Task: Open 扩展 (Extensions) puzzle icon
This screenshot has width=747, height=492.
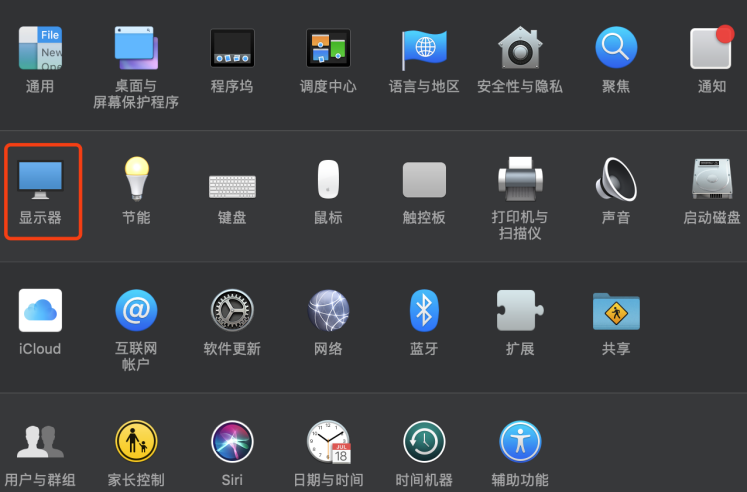Action: click(520, 311)
